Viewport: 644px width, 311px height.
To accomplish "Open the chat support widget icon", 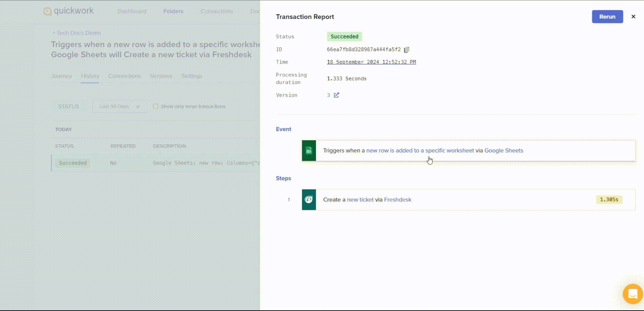I will click(633, 294).
